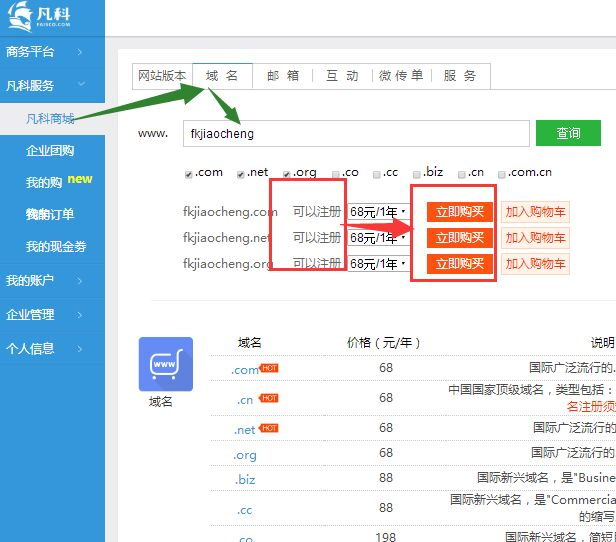Screen dimensions: 616x542
Task: Expand the 商务平台 sidebar section
Action: tap(52, 52)
